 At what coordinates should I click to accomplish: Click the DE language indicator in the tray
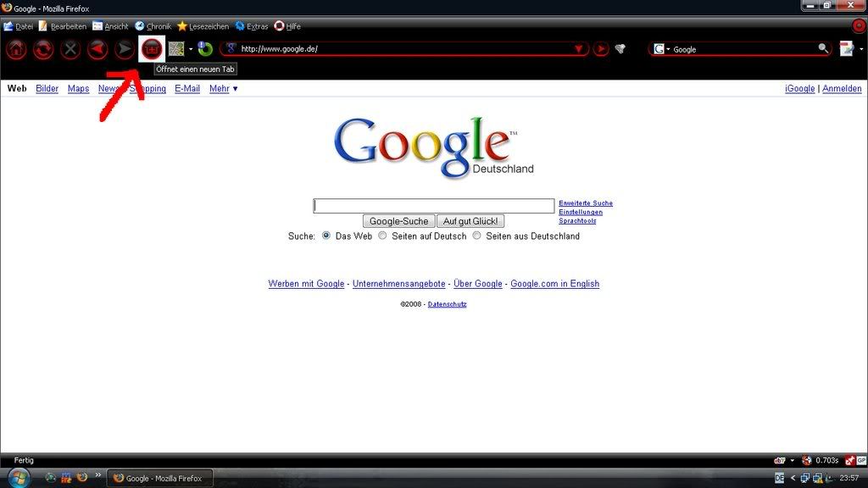[x=780, y=478]
